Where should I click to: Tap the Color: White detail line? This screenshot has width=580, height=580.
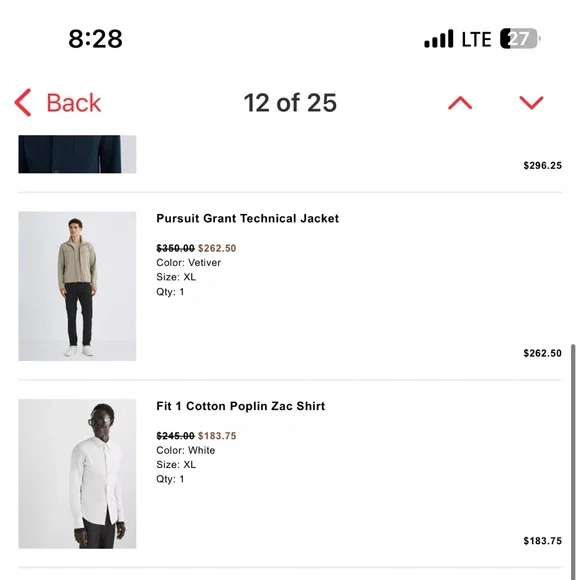click(x=185, y=450)
